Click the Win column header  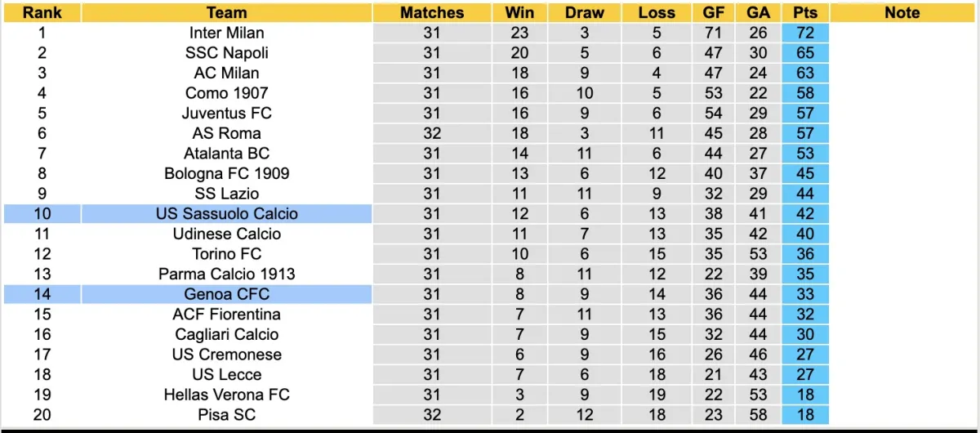tap(519, 12)
